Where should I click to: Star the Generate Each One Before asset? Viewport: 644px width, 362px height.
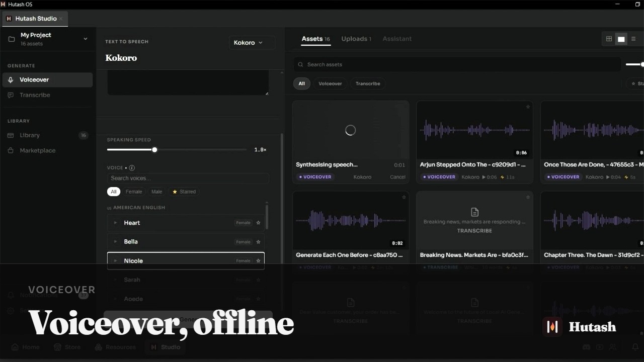click(x=404, y=197)
